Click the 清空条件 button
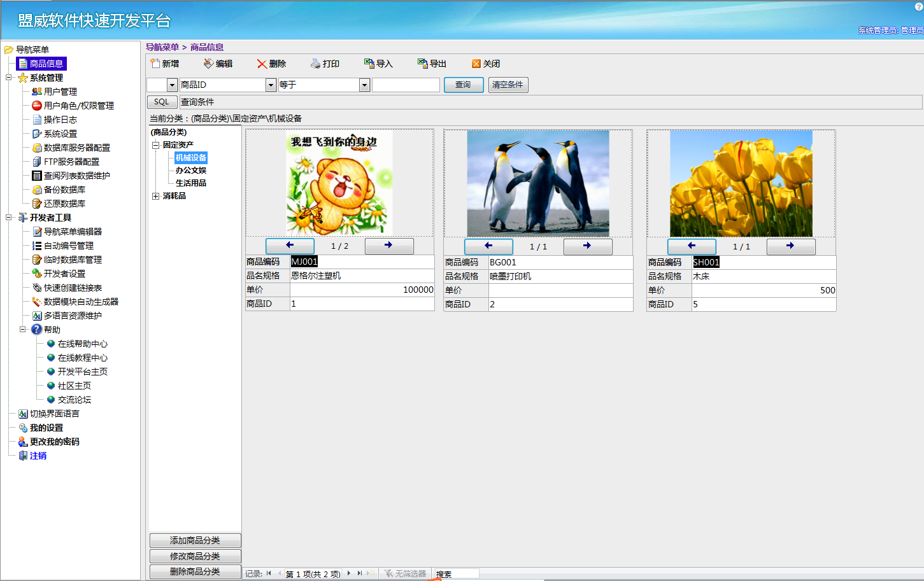This screenshot has height=581, width=924. pyautogui.click(x=508, y=85)
